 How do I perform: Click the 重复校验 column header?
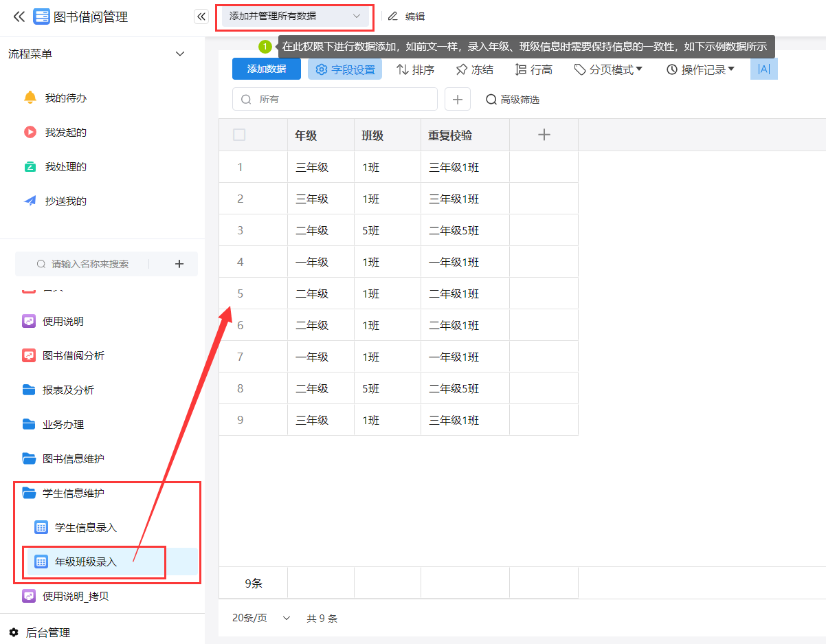pyautogui.click(x=465, y=135)
